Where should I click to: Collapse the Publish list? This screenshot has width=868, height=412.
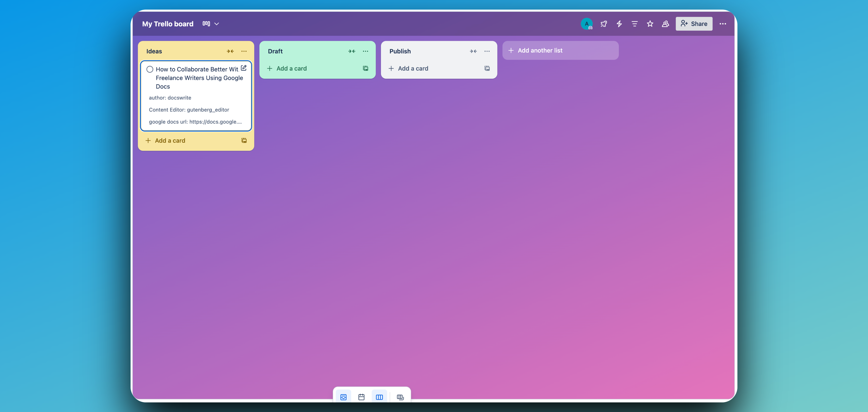pyautogui.click(x=473, y=51)
